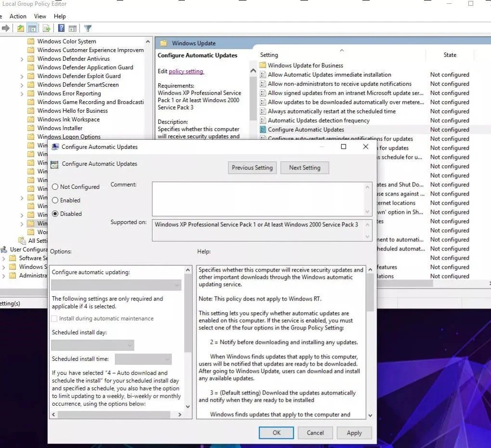Viewport: 491px width, 448px height.
Task: Click the Help question mark toolbar icon
Action: pyautogui.click(x=62, y=28)
